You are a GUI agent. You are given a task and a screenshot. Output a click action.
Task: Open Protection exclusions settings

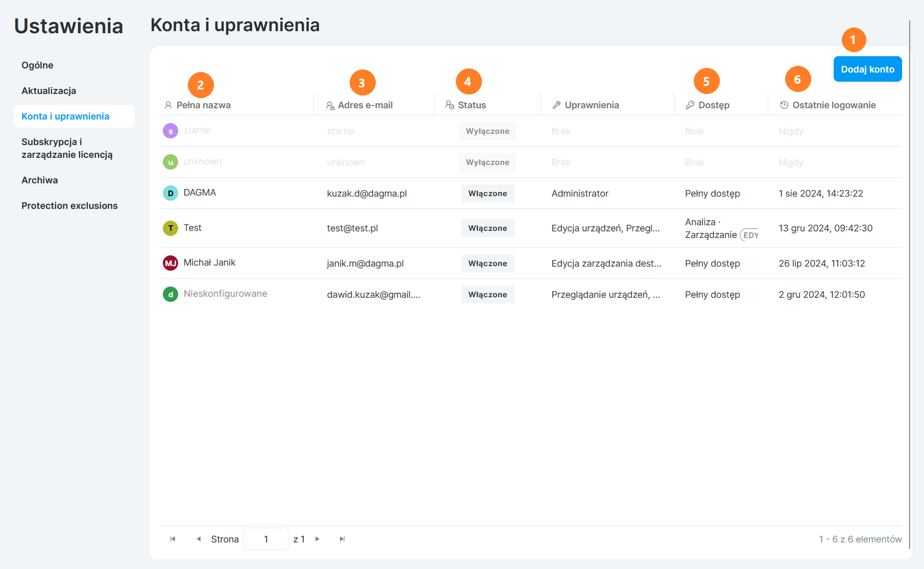(69, 206)
